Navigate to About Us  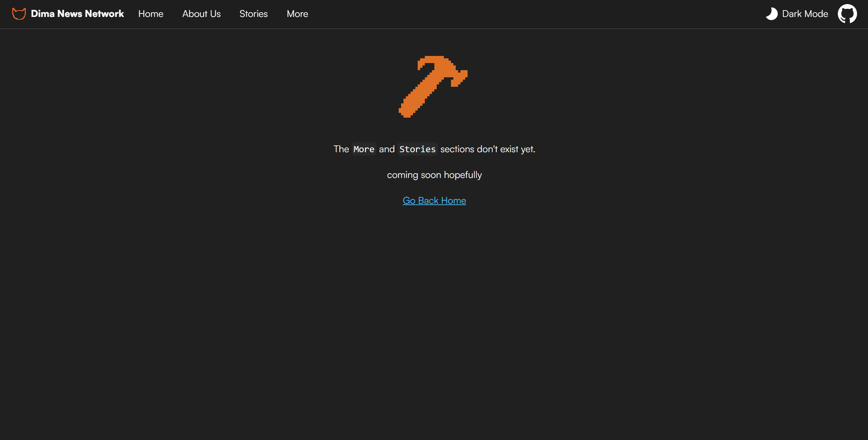[x=201, y=14]
